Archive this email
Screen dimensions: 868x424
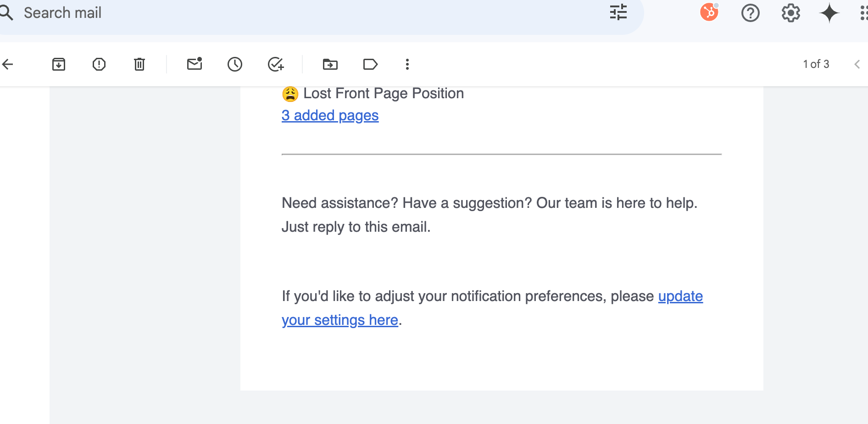pos(59,64)
